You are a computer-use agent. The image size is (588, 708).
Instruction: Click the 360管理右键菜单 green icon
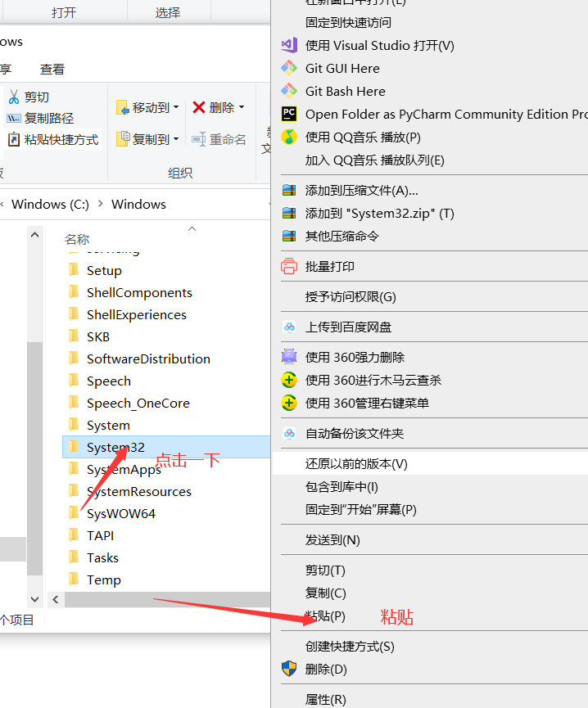pos(289,403)
